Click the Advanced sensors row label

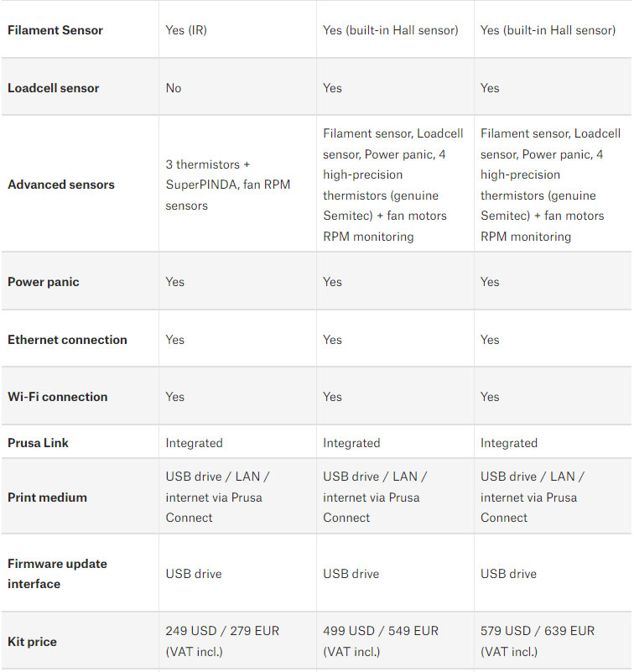[x=61, y=185]
